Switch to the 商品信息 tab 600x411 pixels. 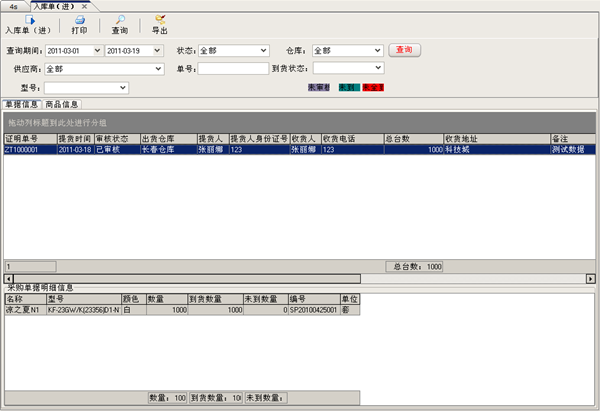pyautogui.click(x=62, y=103)
